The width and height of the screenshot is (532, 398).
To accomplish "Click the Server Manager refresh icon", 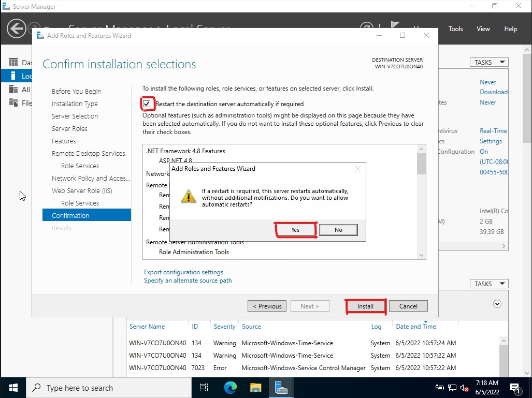I will coord(366,26).
